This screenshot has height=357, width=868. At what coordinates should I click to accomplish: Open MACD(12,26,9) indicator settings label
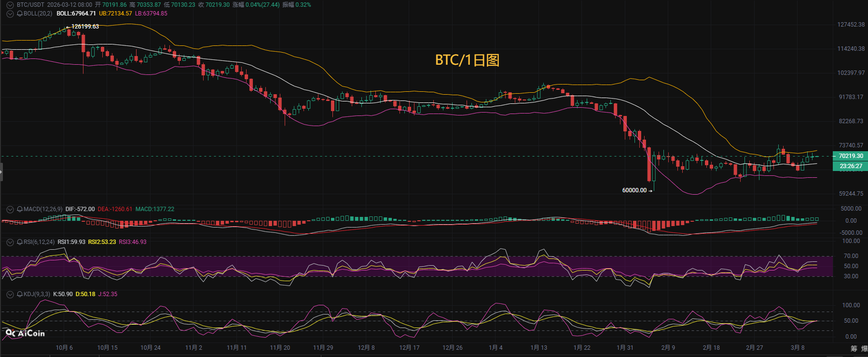[43, 209]
